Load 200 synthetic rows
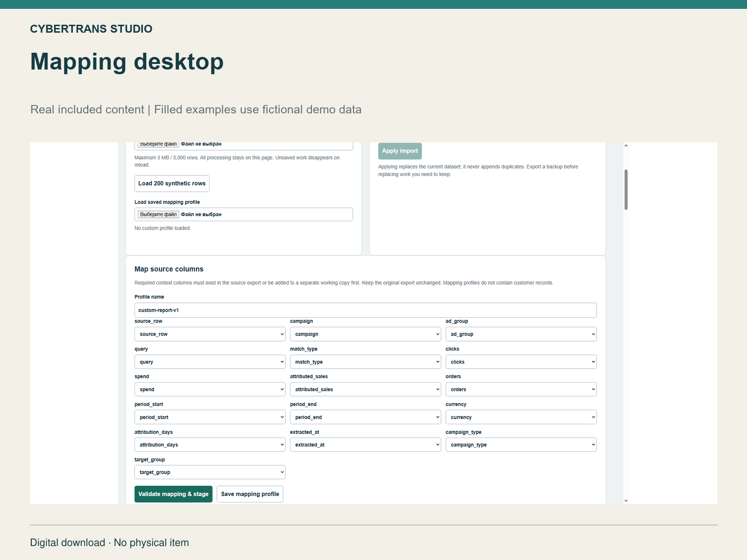The width and height of the screenshot is (747, 560). coord(172,183)
